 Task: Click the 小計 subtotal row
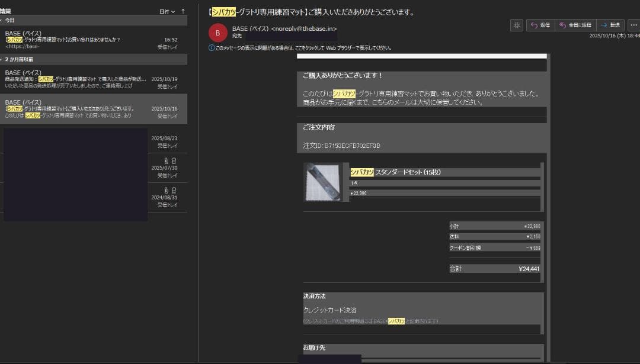coord(495,226)
